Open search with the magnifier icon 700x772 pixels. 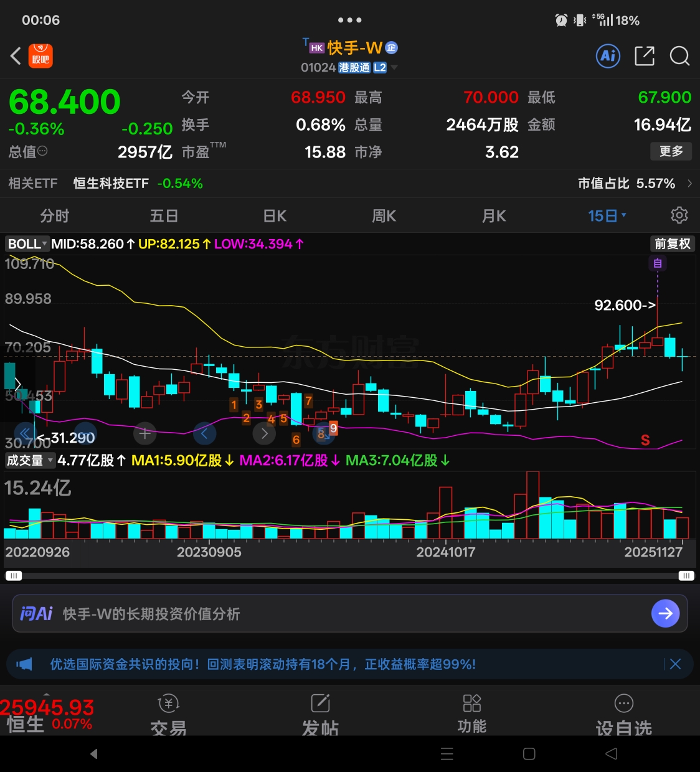click(x=679, y=56)
